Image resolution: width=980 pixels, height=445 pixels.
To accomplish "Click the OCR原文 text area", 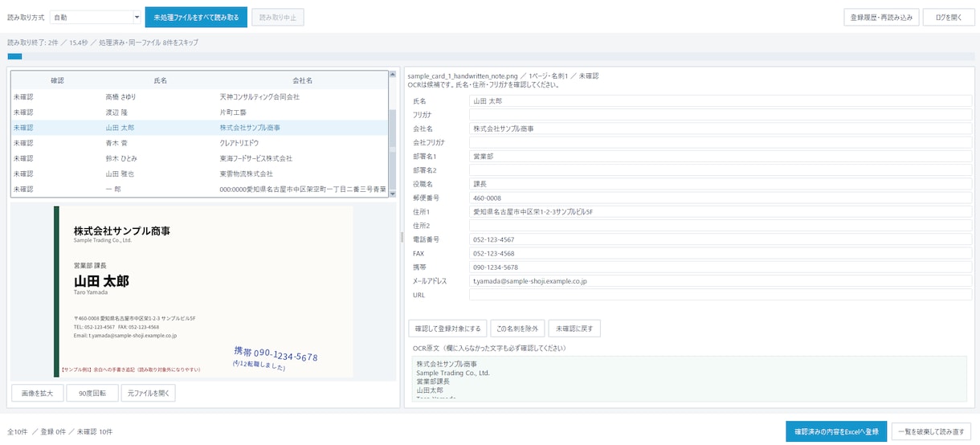I will click(689, 378).
